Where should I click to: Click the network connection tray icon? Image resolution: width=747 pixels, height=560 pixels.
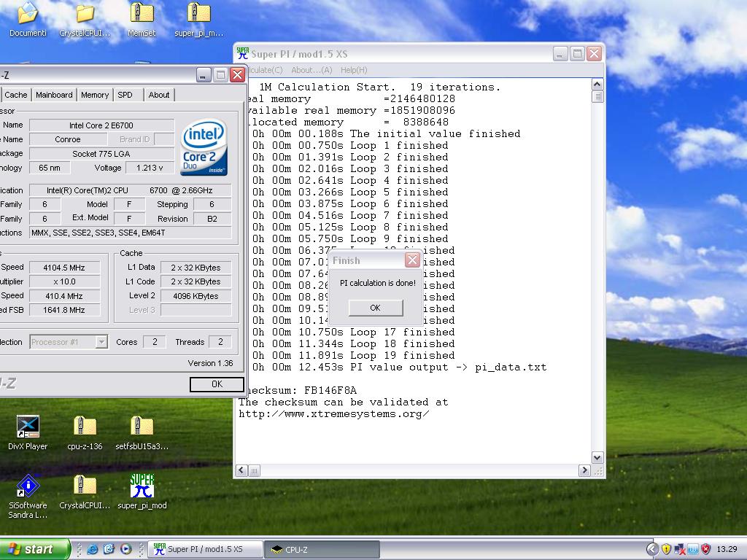click(680, 549)
